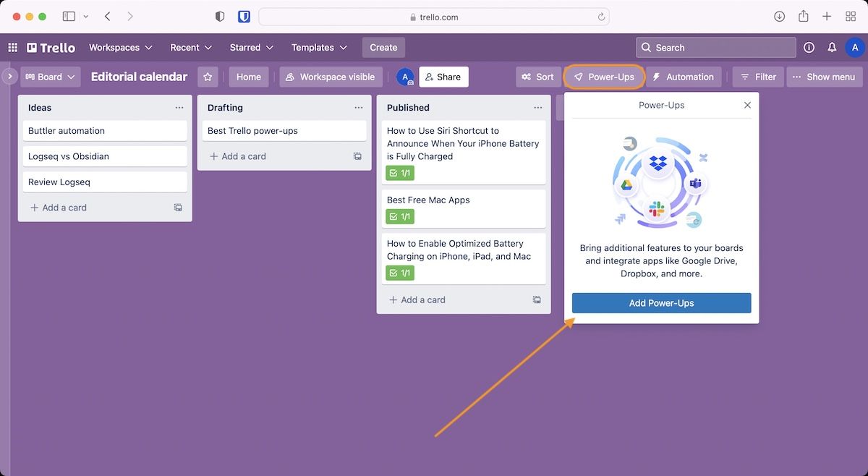Click checklist badge on Siri Shortcut card
Image resolution: width=868 pixels, height=476 pixels.
point(400,173)
